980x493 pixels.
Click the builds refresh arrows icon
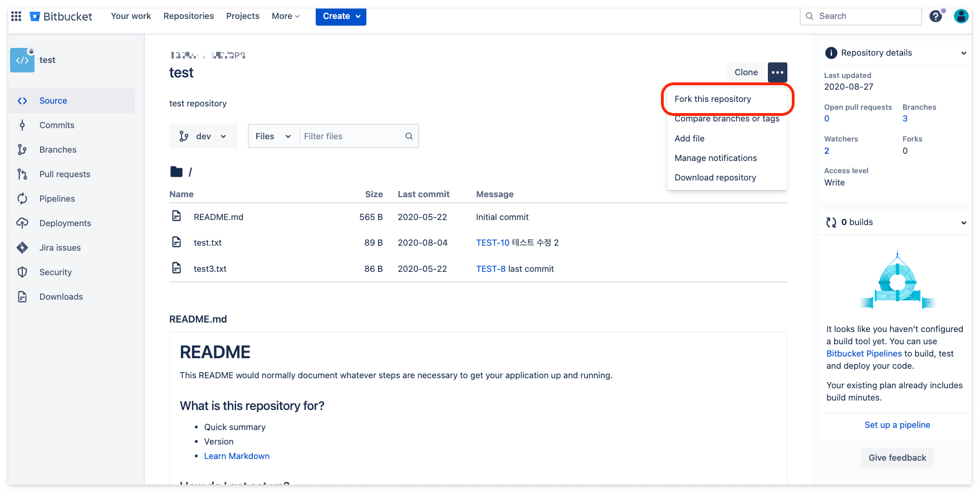click(x=831, y=222)
